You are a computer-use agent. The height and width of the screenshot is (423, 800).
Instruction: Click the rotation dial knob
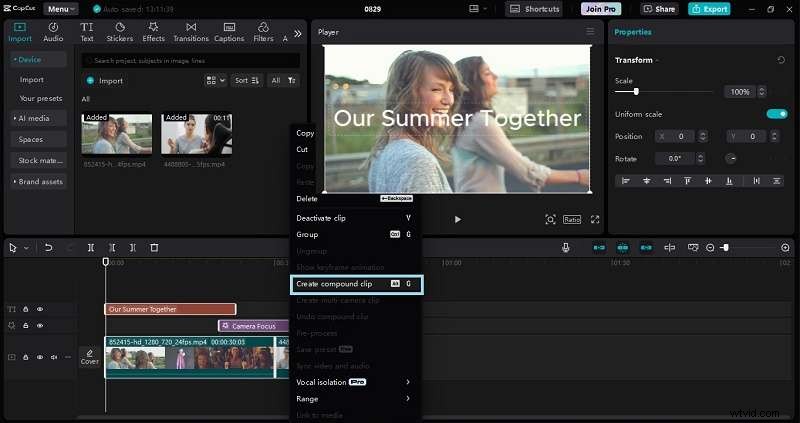pyautogui.click(x=732, y=159)
